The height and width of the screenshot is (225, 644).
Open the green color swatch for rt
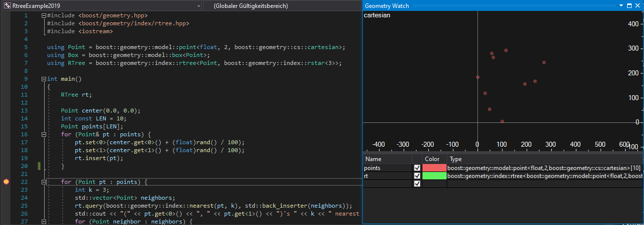pos(434,175)
